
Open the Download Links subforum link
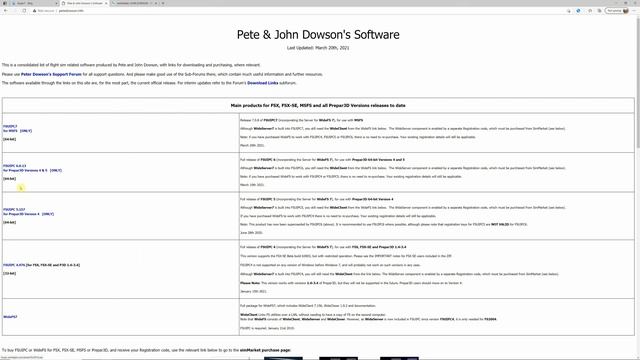tap(262, 83)
